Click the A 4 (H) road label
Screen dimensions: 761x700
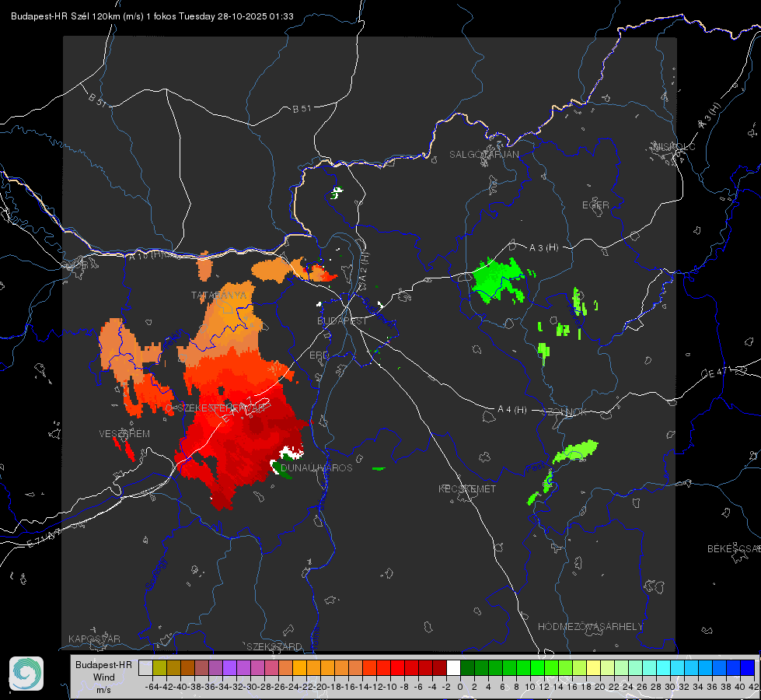(x=512, y=410)
